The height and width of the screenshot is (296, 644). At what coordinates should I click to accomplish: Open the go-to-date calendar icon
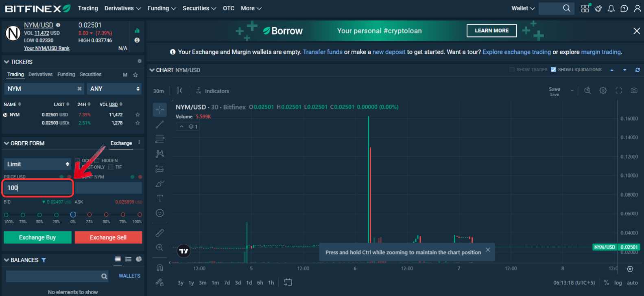[x=288, y=282]
